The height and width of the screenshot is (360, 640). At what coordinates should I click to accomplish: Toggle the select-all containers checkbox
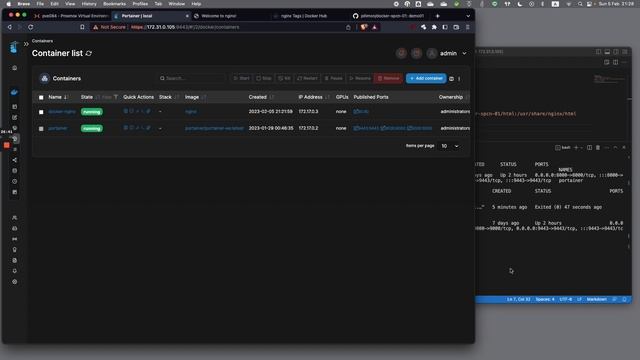coord(41,98)
